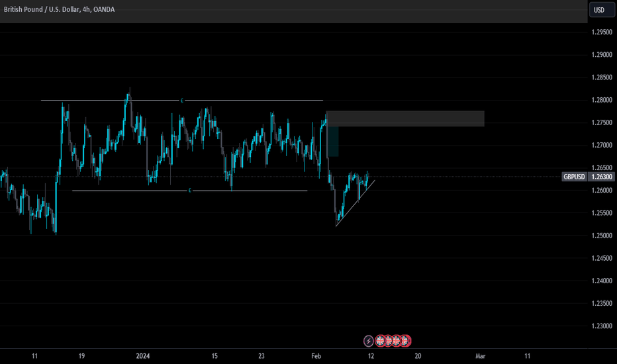Click the current price label 1.26300
Screen dimensions: 617x364
click(602, 177)
